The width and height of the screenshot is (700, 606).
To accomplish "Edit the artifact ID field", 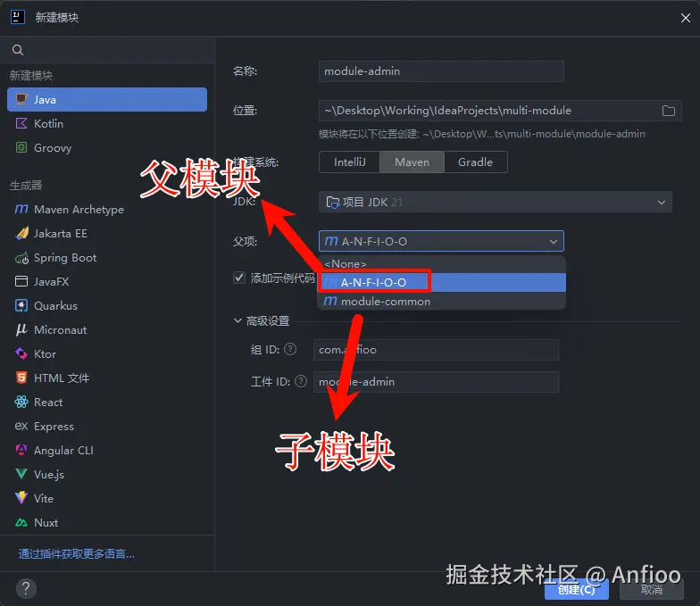I will [x=436, y=382].
